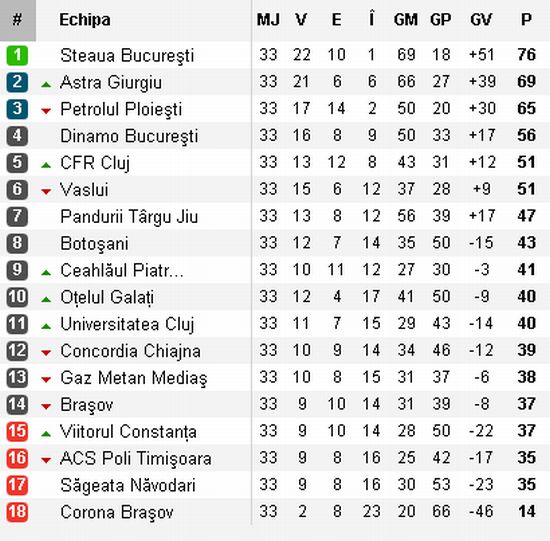The width and height of the screenshot is (550, 541).
Task: Sort table by the # column header
Action: click(18, 20)
